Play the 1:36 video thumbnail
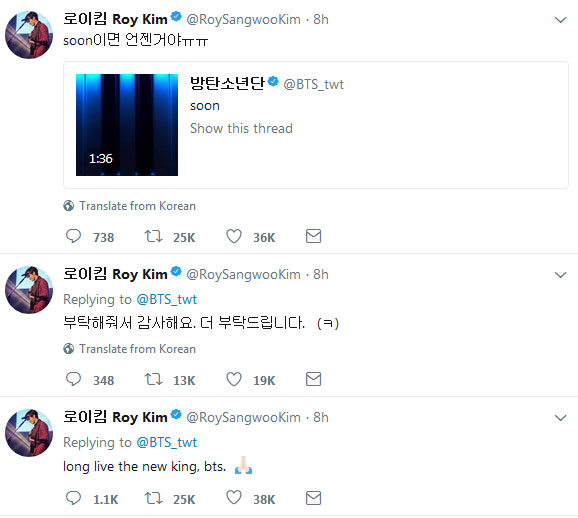Screen dimensions: 578x518 [127, 125]
